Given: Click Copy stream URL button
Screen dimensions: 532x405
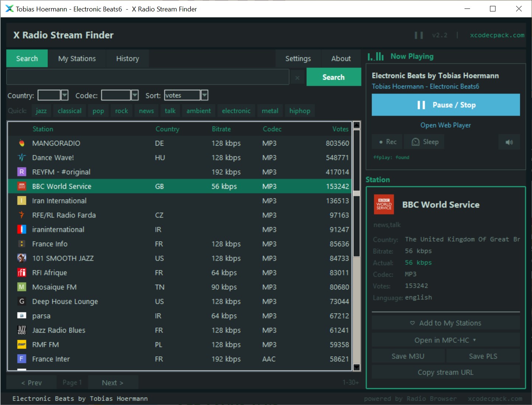Looking at the screenshot, I should coord(446,372).
